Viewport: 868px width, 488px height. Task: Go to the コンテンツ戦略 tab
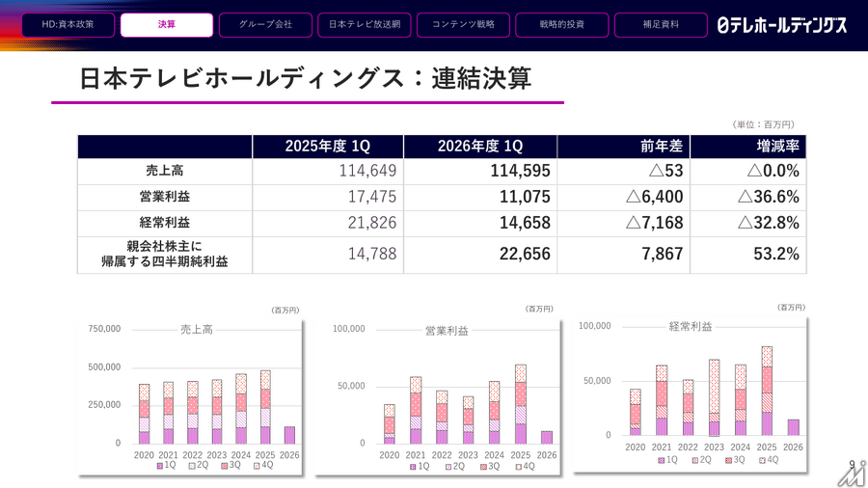(463, 25)
